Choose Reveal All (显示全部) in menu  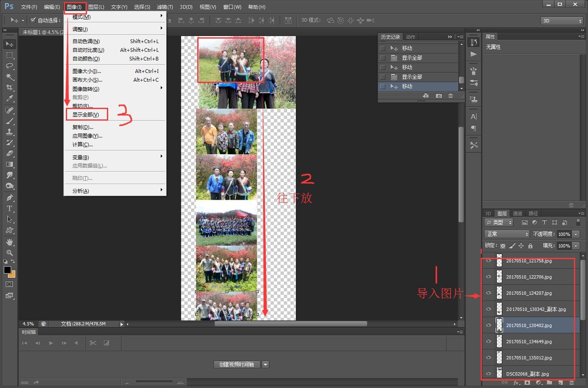86,115
